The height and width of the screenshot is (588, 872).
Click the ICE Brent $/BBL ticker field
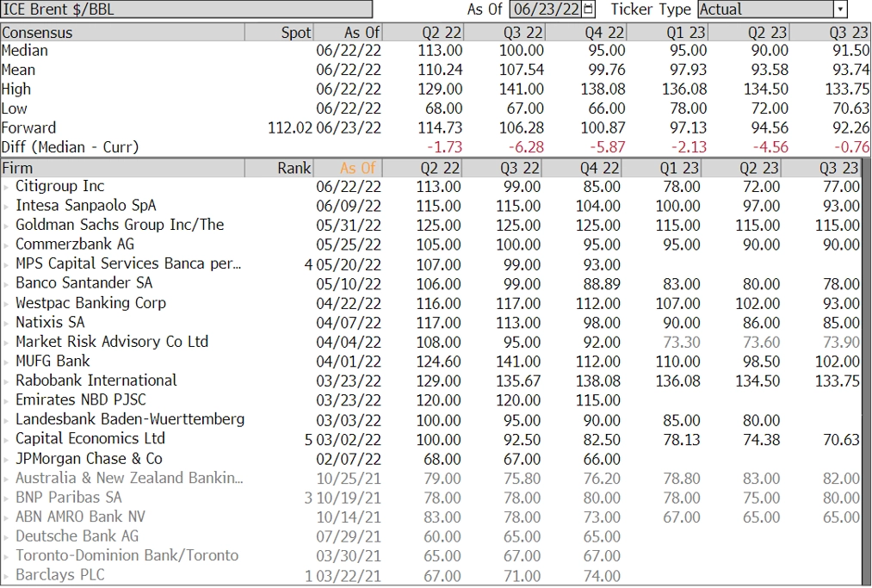[186, 9]
